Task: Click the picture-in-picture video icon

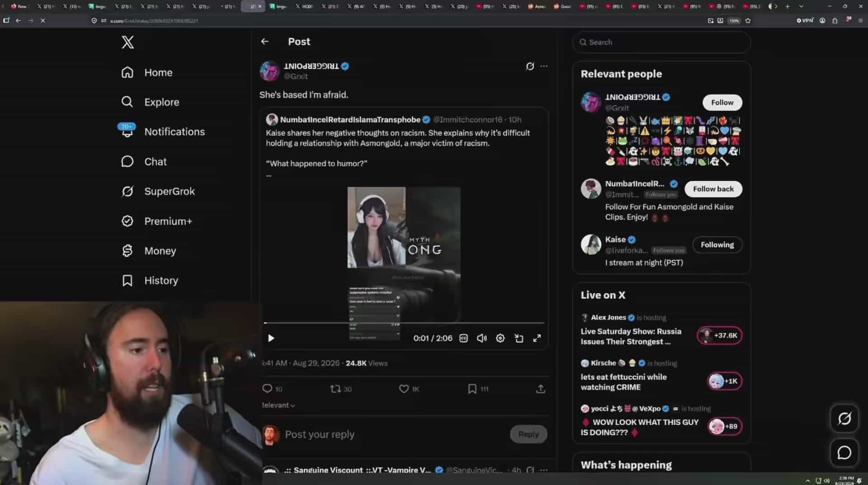Action: click(x=519, y=338)
